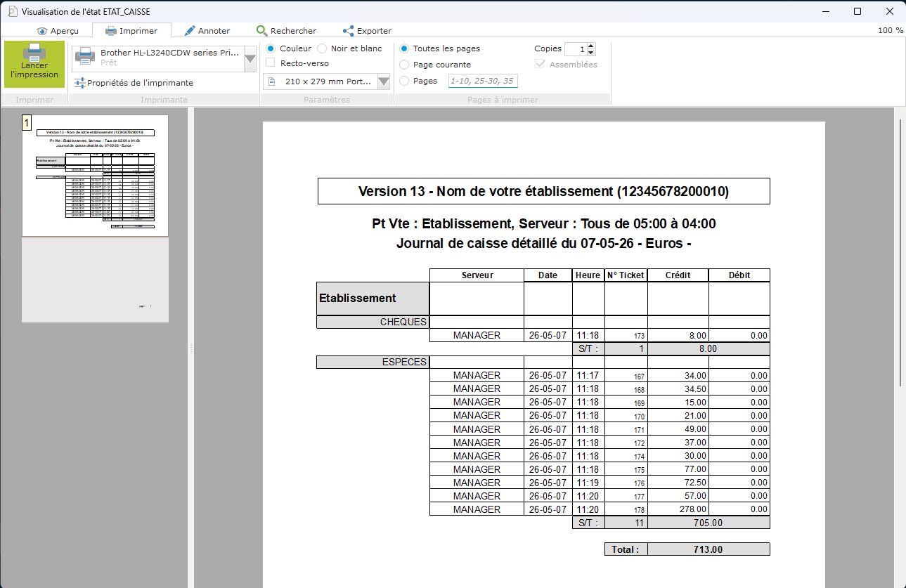Screen dimensions: 906x588
Task: Click the Copies number field
Action: [x=576, y=48]
